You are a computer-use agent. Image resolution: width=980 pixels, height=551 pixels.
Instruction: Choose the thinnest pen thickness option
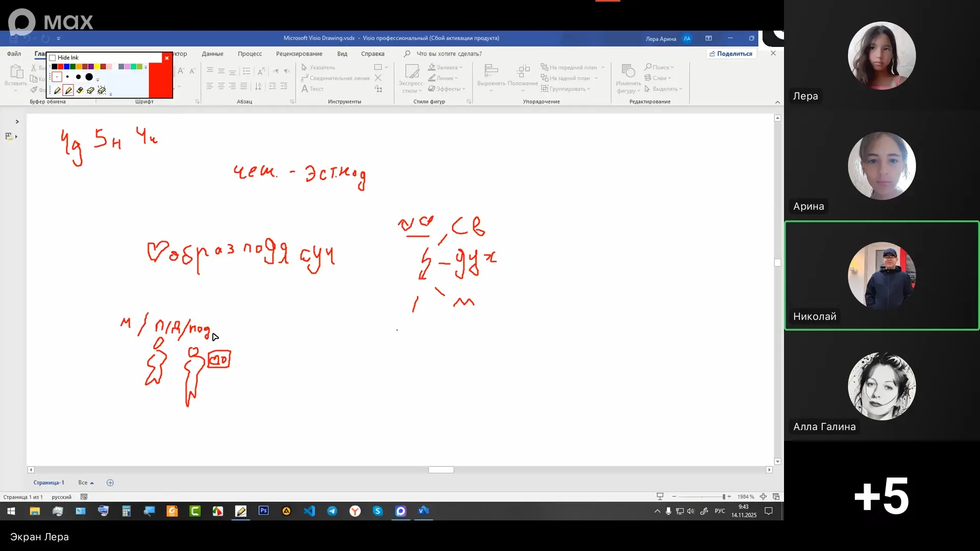tap(57, 77)
